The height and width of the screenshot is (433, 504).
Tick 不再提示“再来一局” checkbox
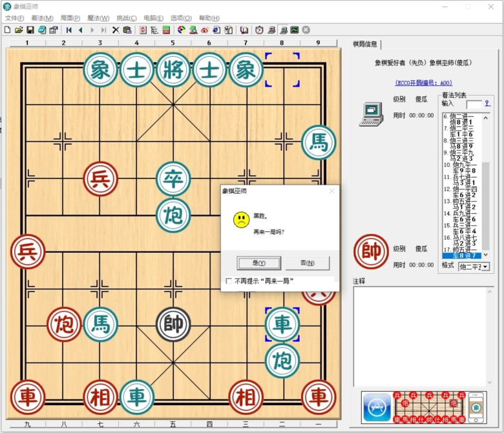[229, 281]
